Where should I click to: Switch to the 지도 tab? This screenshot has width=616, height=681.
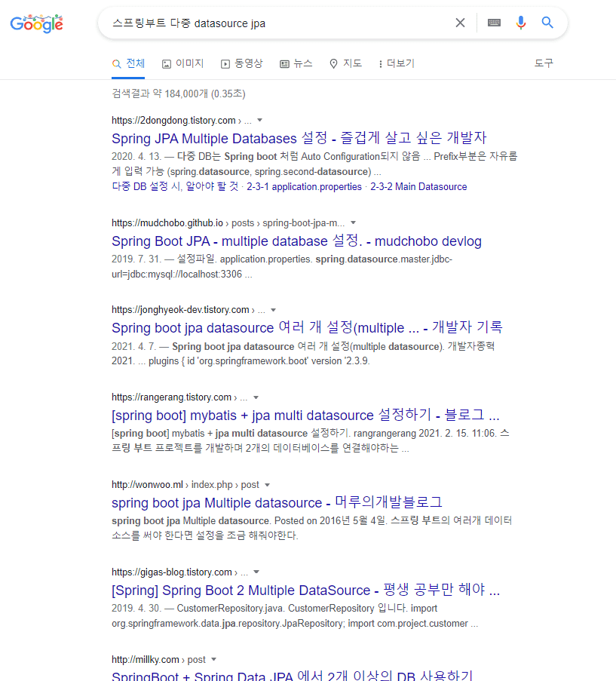click(345, 64)
